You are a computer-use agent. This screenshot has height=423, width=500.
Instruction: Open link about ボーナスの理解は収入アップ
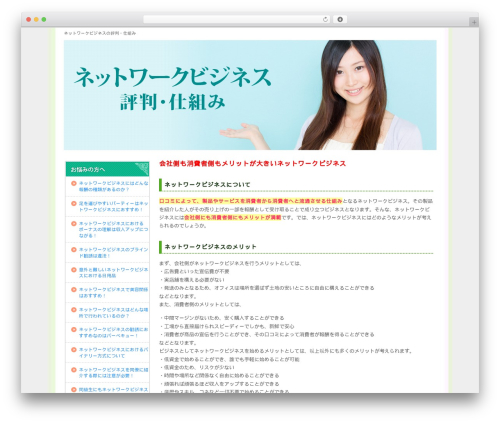(113, 229)
